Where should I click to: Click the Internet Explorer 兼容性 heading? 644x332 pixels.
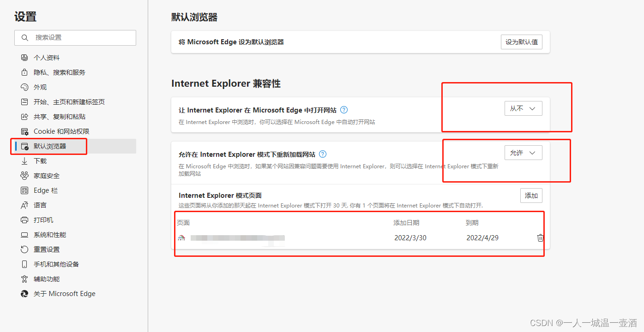pyautogui.click(x=226, y=83)
